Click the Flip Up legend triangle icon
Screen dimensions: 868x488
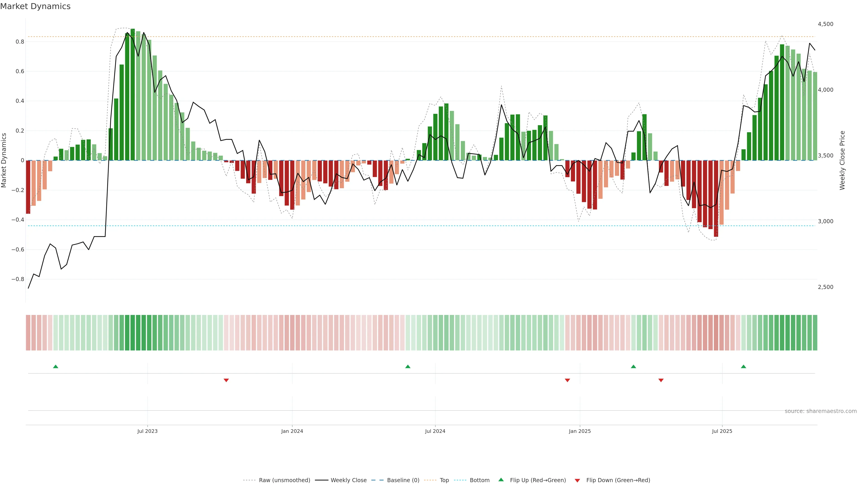(x=501, y=480)
